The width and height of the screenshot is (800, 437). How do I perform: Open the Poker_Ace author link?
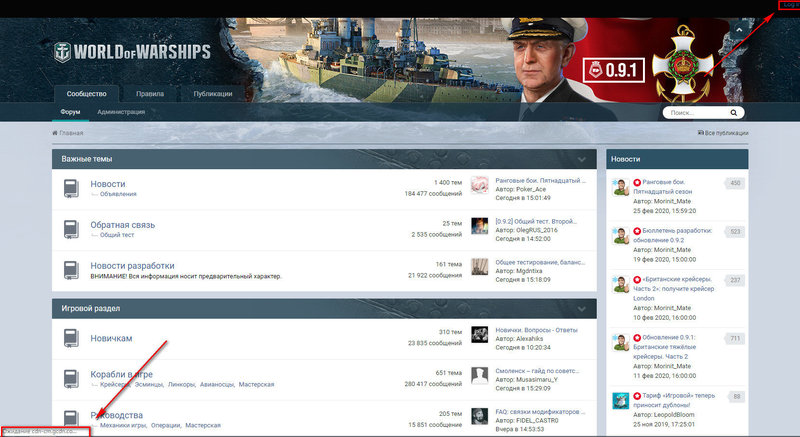pyautogui.click(x=531, y=189)
